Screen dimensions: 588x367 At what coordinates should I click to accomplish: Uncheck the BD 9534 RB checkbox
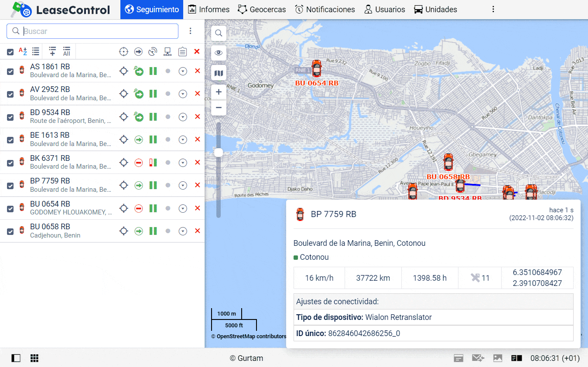(10, 117)
